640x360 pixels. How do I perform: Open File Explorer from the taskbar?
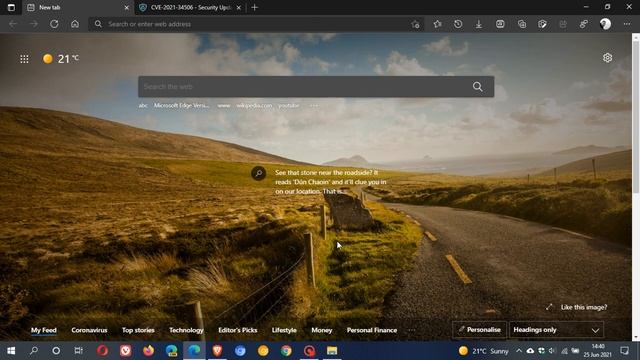click(332, 351)
